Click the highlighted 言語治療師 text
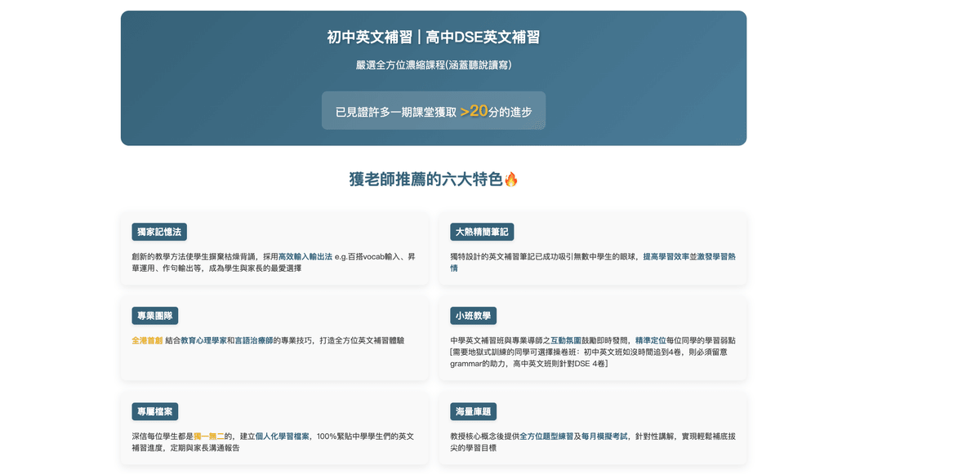Viewport: 980px width, 474px height. 254,340
